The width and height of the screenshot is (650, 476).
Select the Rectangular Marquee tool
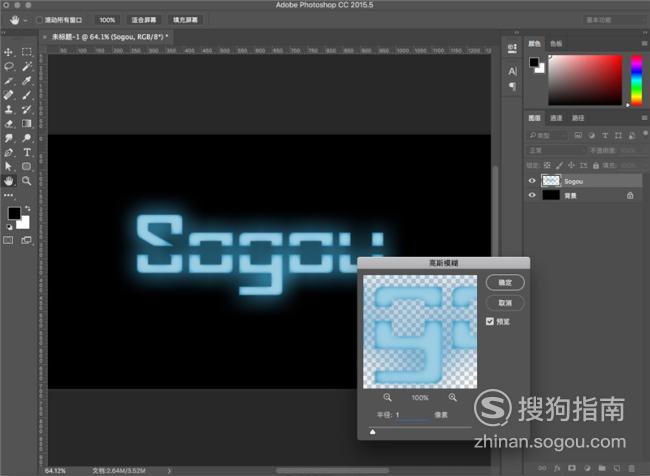27,52
